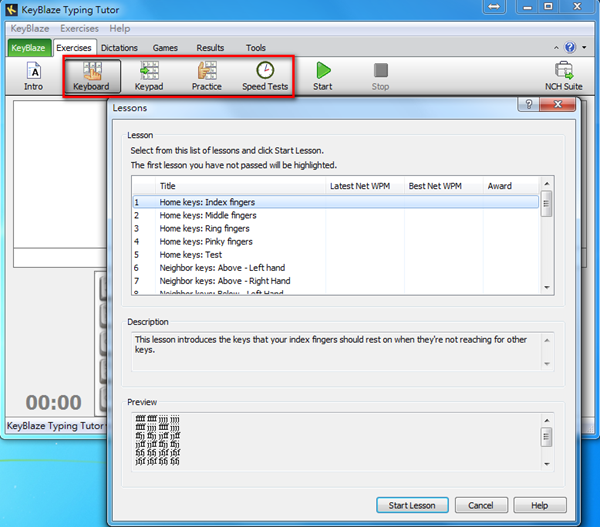Select lesson Home keys: Index fingers
This screenshot has height=527, width=600.
click(336, 202)
